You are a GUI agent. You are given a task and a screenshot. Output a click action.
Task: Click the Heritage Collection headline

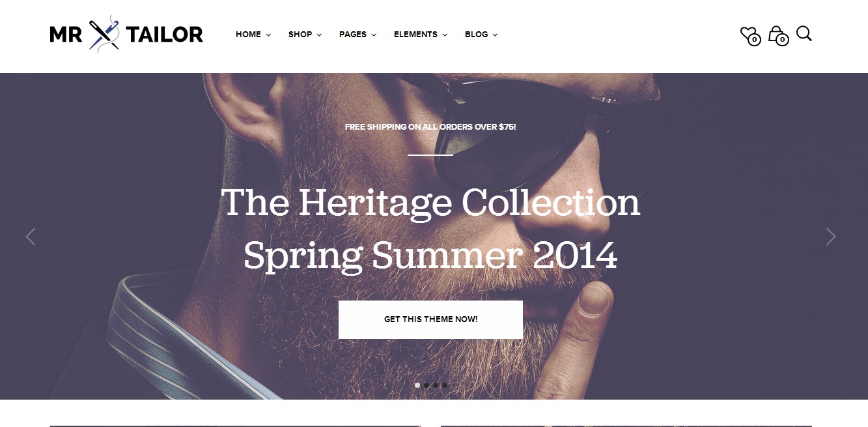430,202
